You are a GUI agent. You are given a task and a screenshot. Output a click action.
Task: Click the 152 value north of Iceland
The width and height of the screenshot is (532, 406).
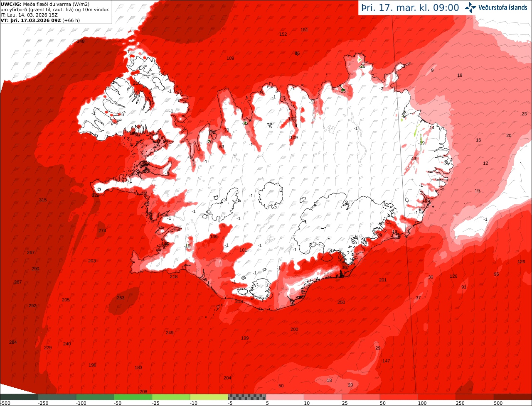(x=283, y=34)
